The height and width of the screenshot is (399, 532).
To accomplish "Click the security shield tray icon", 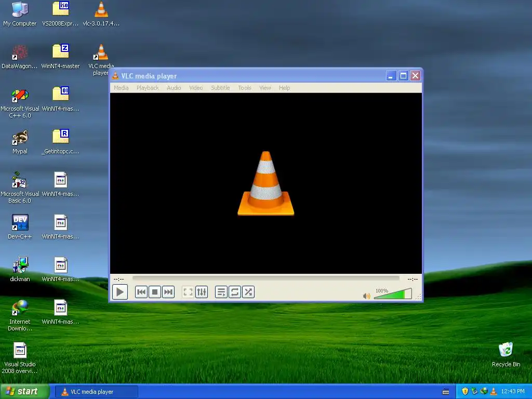I will click(x=465, y=391).
